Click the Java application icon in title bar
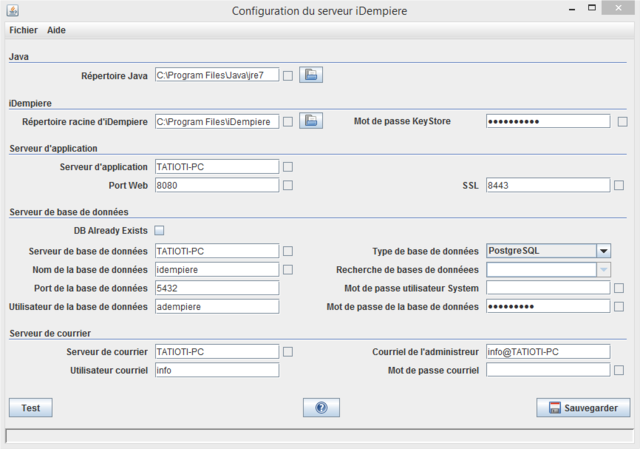Image resolution: width=640 pixels, height=449 pixels. point(12,11)
